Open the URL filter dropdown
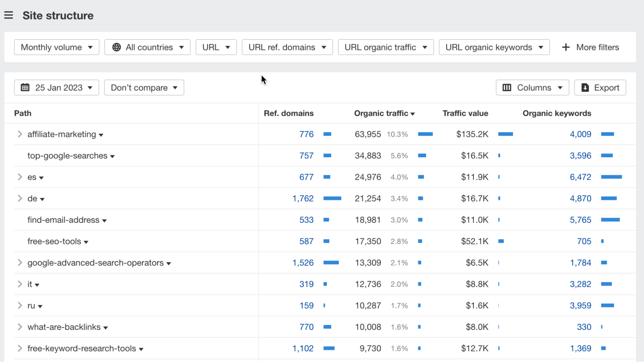This screenshot has width=644, height=362. pyautogui.click(x=216, y=47)
